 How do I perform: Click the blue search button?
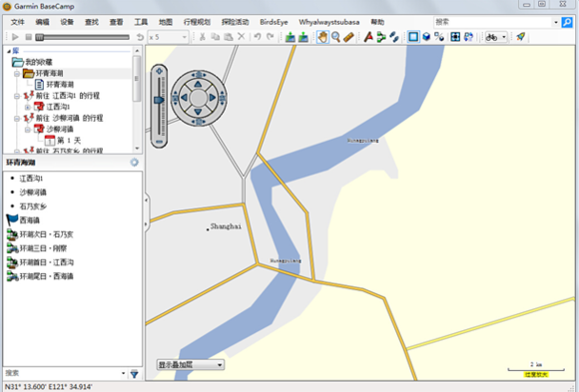[x=567, y=23]
